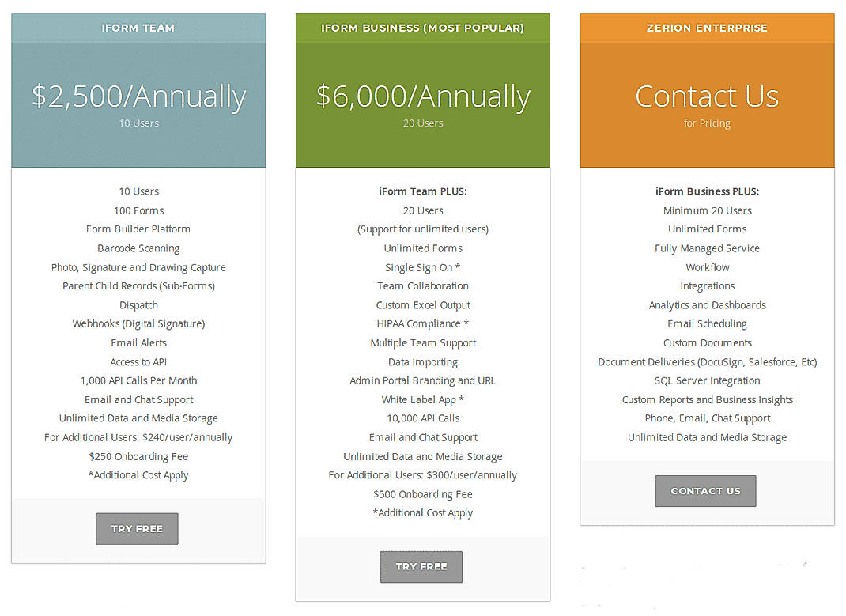
Task: Click the HIPAA Compliance feature entry
Action: click(422, 323)
